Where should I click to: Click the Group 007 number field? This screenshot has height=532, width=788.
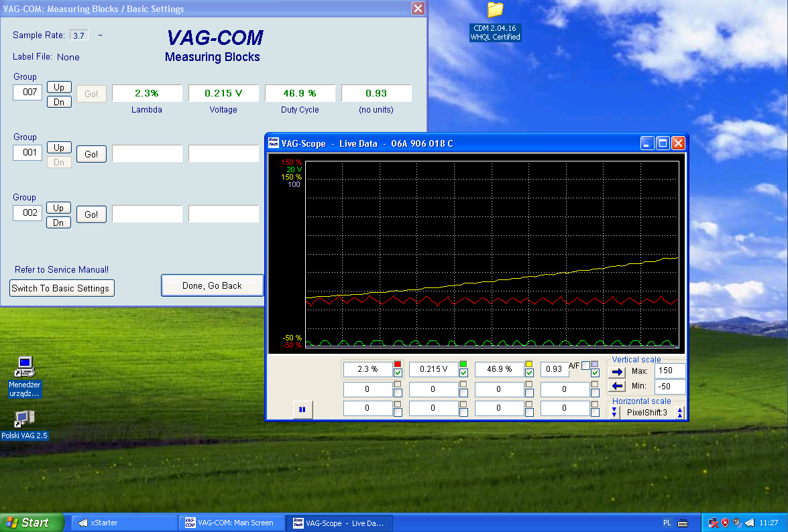tap(27, 92)
